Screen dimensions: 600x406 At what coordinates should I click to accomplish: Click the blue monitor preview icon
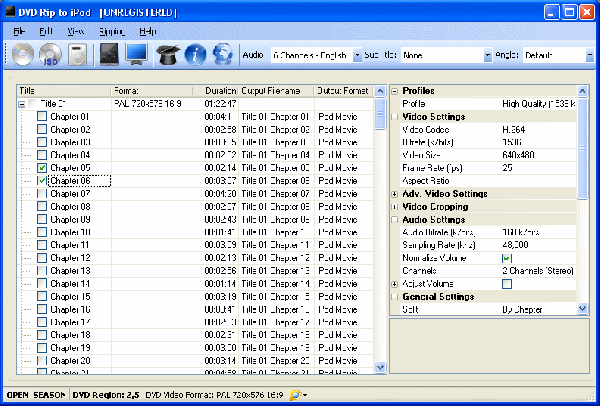(x=138, y=54)
